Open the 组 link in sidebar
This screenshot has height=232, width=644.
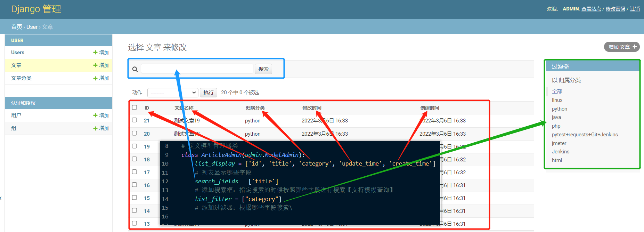coord(14,128)
